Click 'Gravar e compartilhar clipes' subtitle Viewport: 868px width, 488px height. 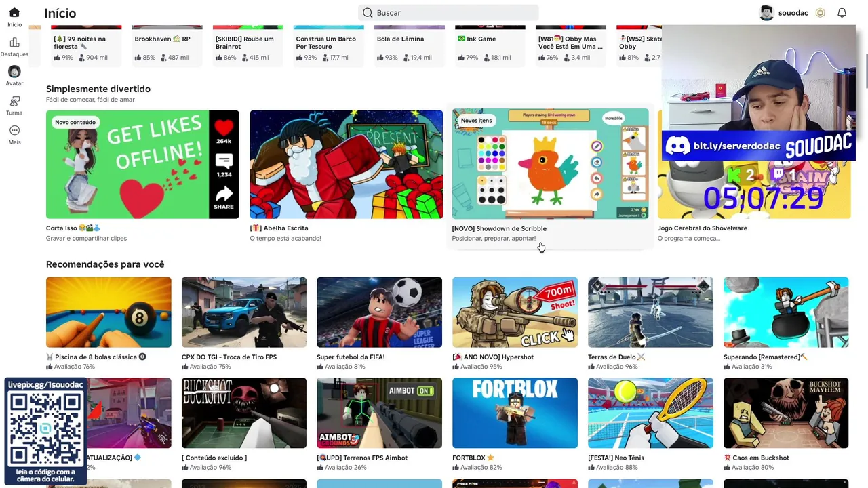(86, 239)
